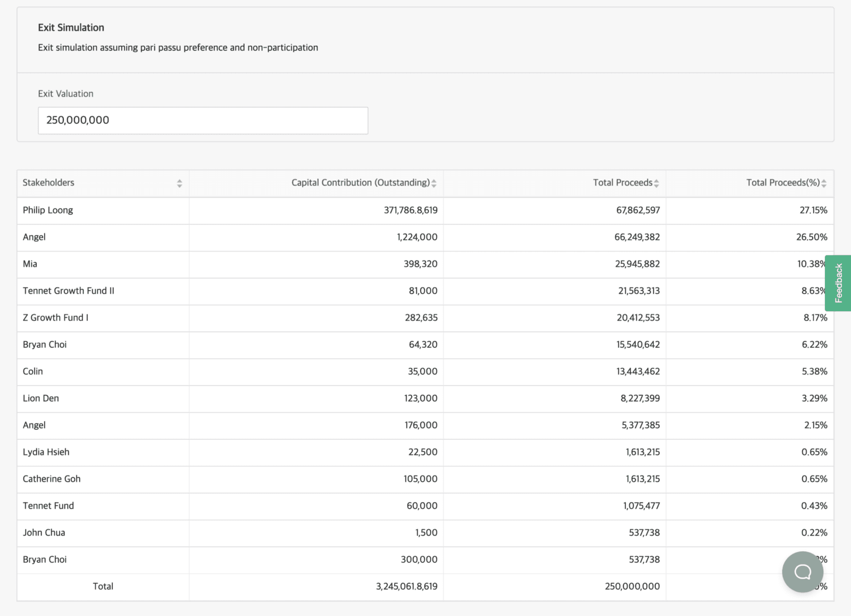851x616 pixels.
Task: Open the chat bubble widget
Action: (x=803, y=572)
